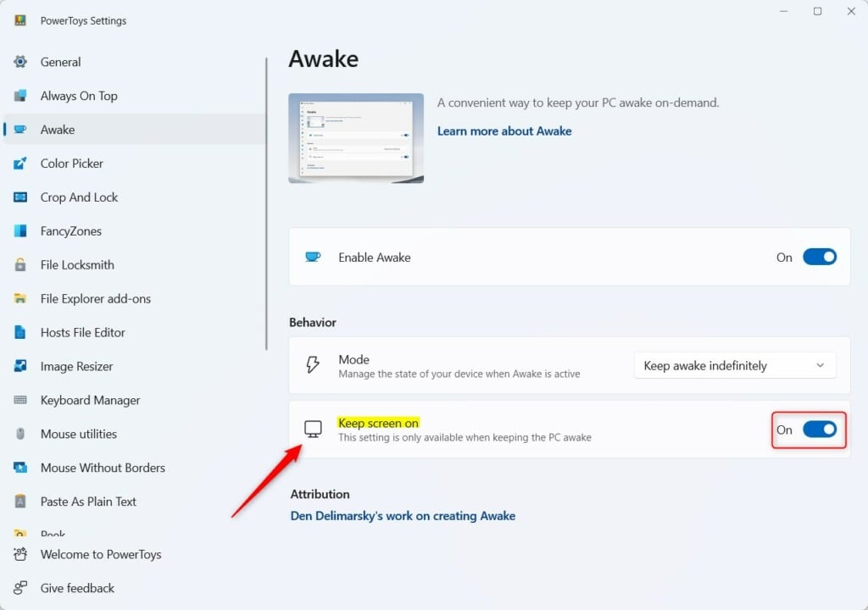Click the Always On Top icon
Screen dimensions: 868x610
coord(20,95)
